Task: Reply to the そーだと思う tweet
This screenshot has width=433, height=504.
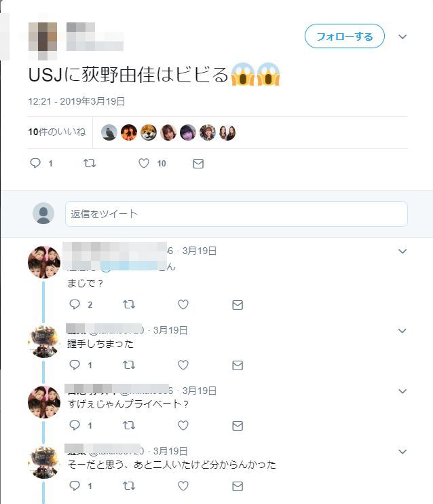Action: click(x=75, y=486)
